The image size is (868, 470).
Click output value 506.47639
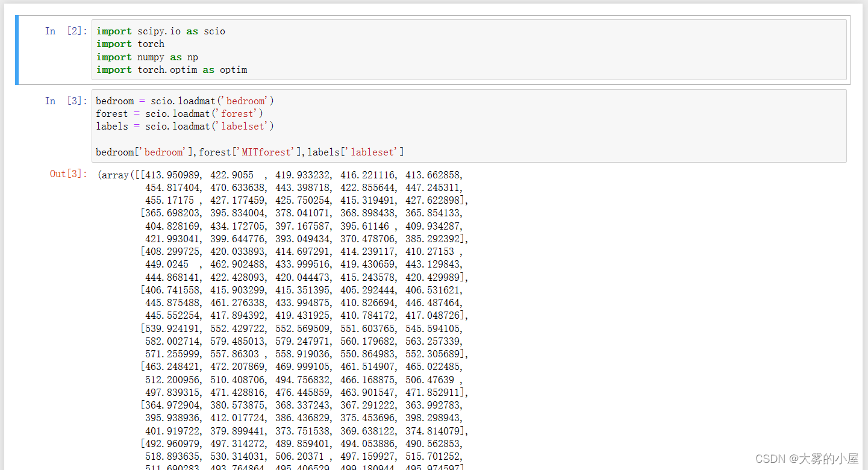click(429, 380)
